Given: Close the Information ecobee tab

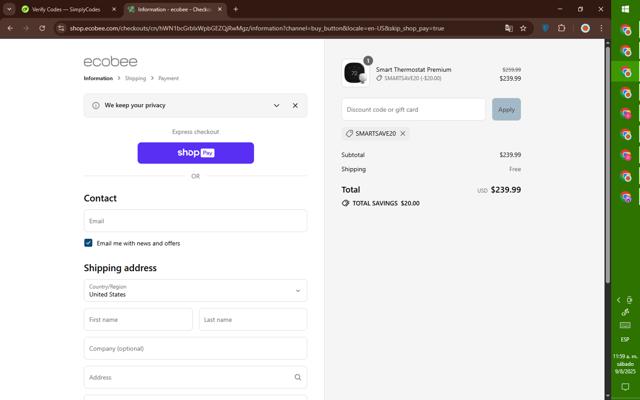Looking at the screenshot, I should (x=220, y=9).
